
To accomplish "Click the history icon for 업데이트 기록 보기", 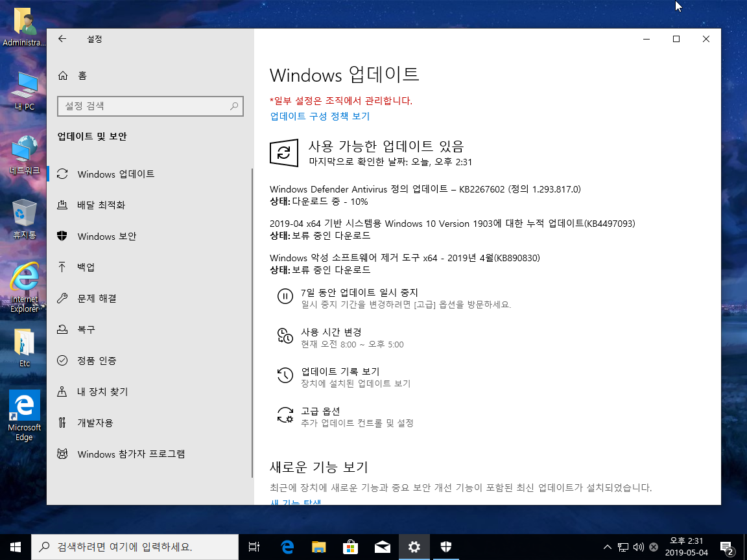I will (285, 375).
